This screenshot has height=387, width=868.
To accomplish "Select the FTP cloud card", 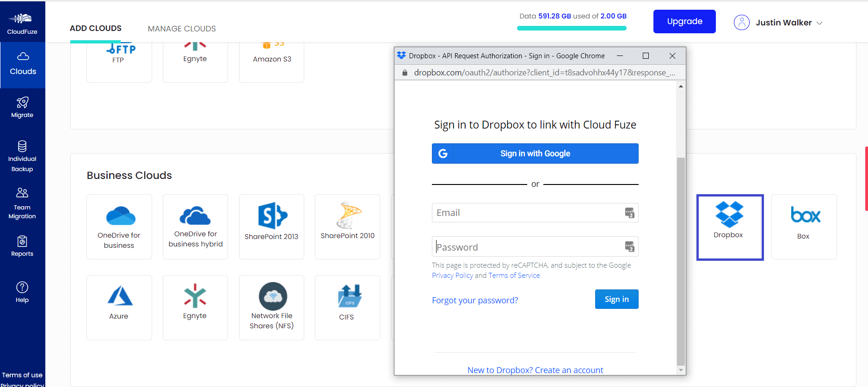I will 119,62.
